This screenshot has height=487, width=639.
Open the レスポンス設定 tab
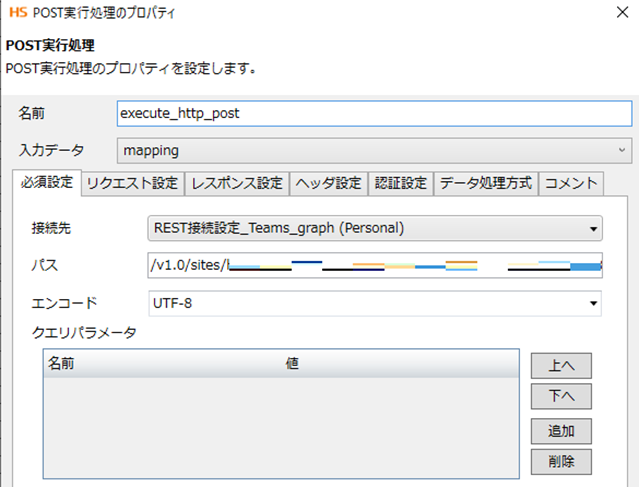tap(236, 183)
